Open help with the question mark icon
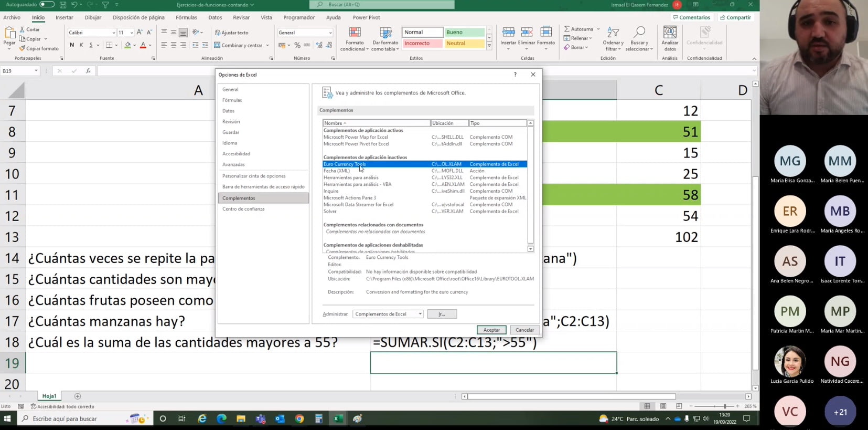The image size is (868, 430). point(515,75)
